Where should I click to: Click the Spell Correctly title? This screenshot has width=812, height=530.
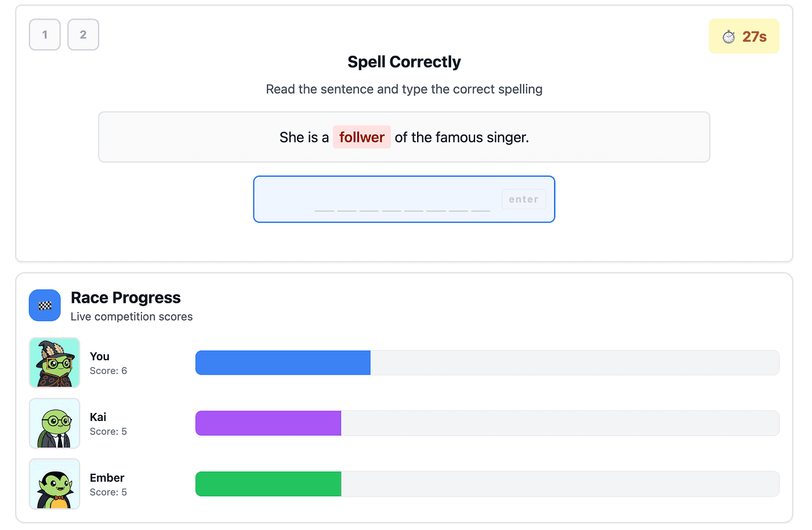[404, 62]
